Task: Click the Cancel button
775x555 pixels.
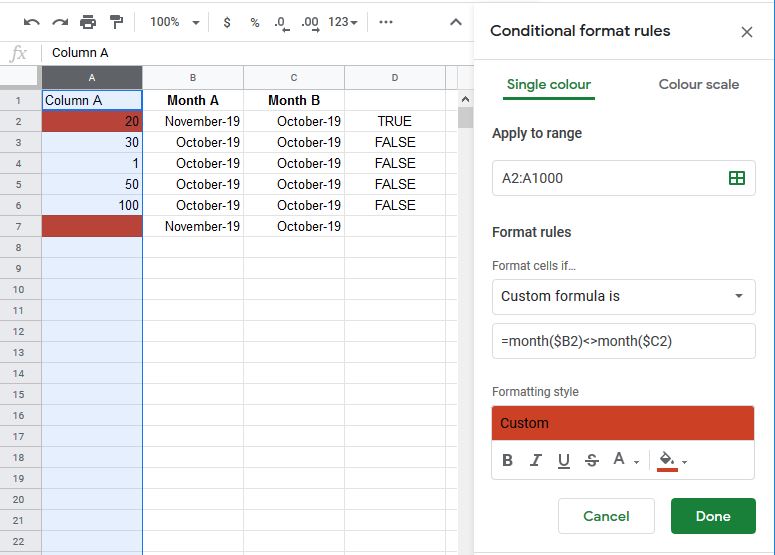Action: tap(606, 516)
